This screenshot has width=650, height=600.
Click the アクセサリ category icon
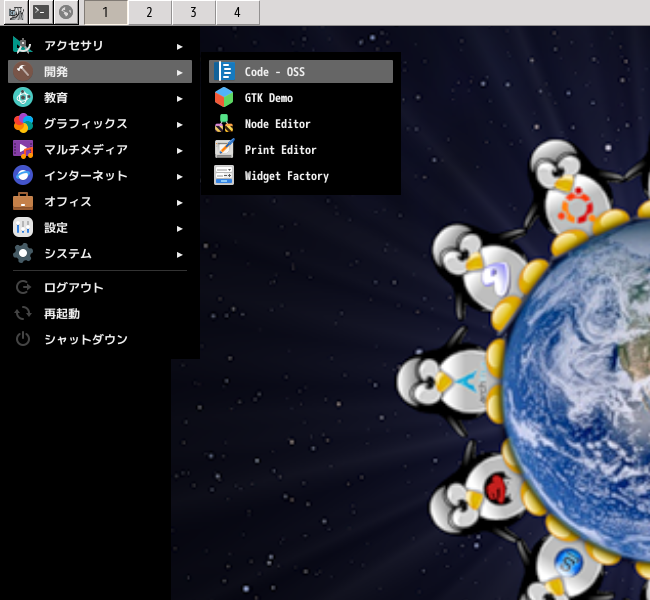(23, 46)
